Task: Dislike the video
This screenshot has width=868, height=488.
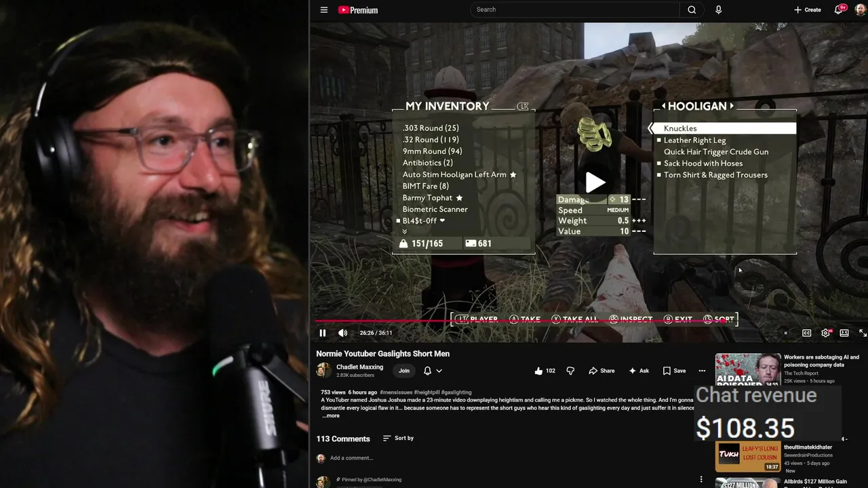Action: pos(570,371)
